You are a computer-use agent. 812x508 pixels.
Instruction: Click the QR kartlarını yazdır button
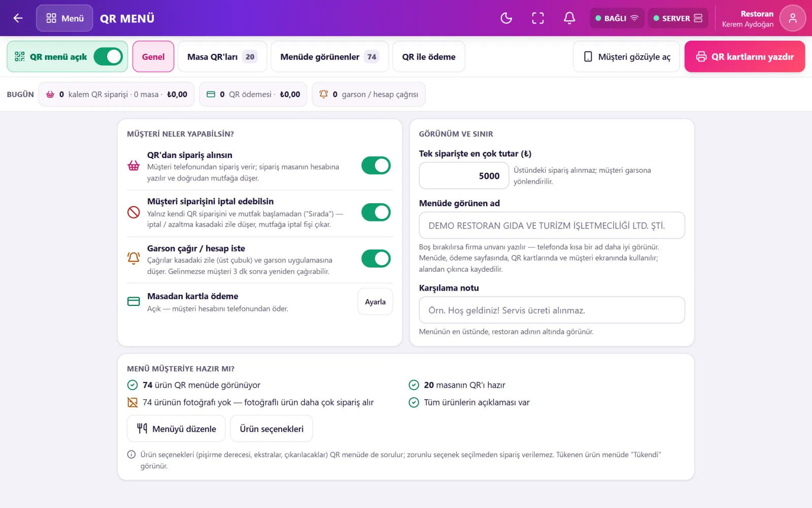coord(745,56)
